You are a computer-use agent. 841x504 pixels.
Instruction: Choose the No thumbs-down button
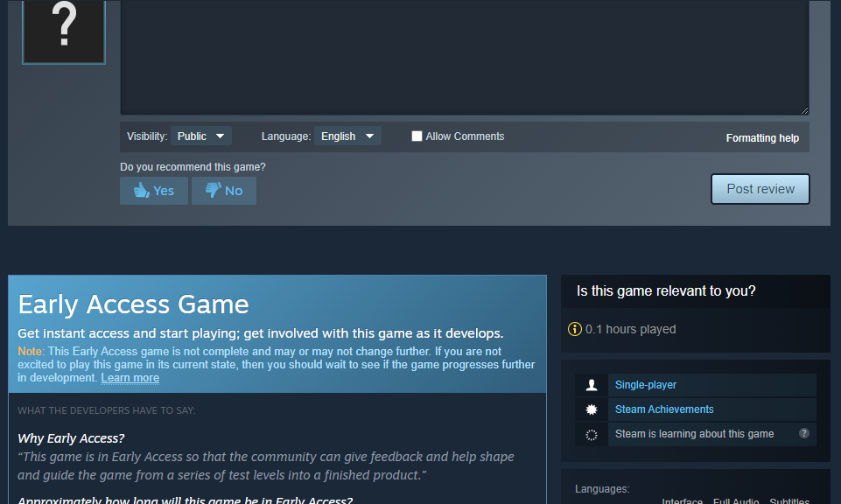224,191
